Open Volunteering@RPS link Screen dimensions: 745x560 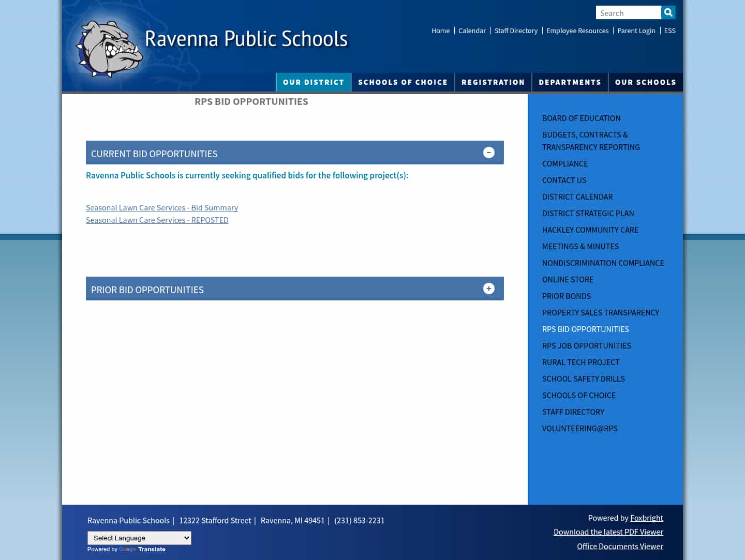click(580, 429)
